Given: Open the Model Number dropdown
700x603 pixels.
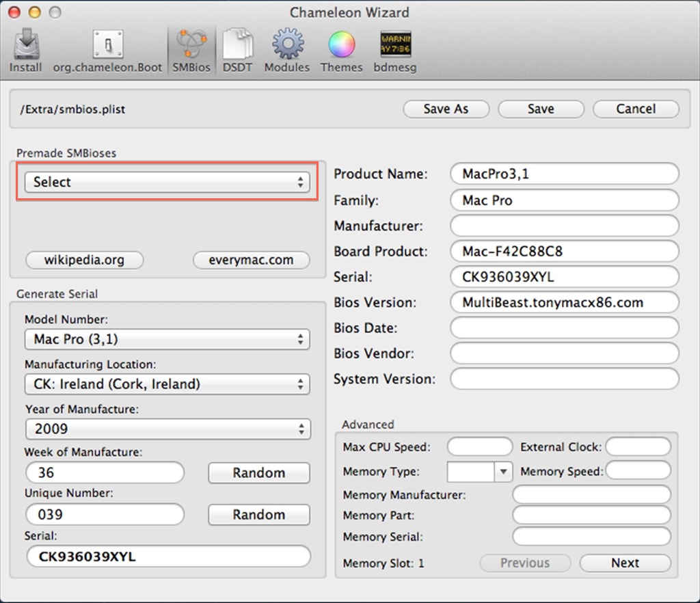Looking at the screenshot, I should [x=167, y=339].
